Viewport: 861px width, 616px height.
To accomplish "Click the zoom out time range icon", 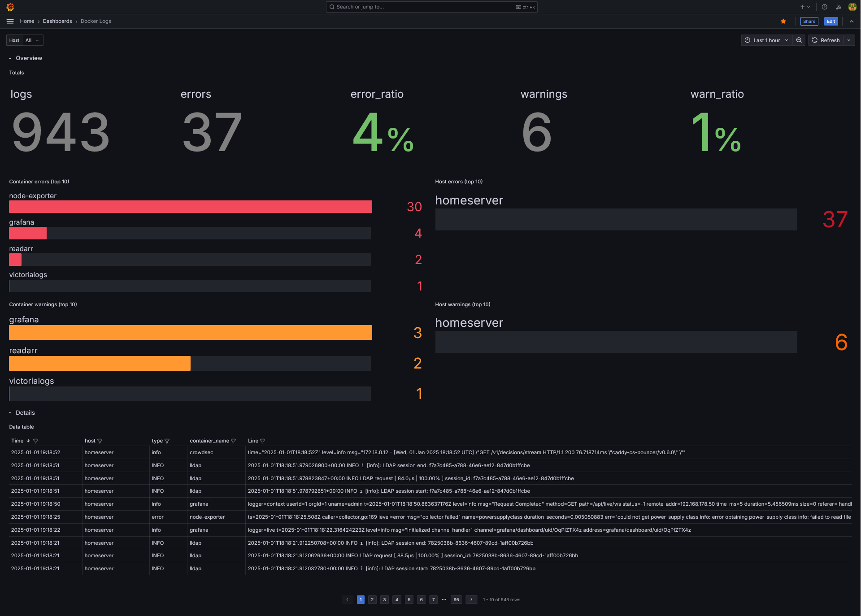I will pos(799,40).
